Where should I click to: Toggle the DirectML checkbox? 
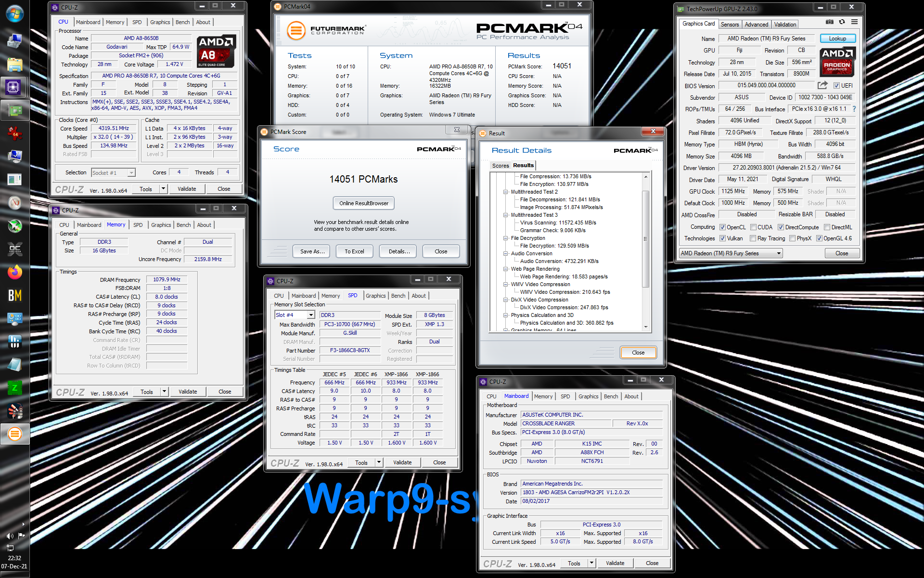tap(827, 227)
